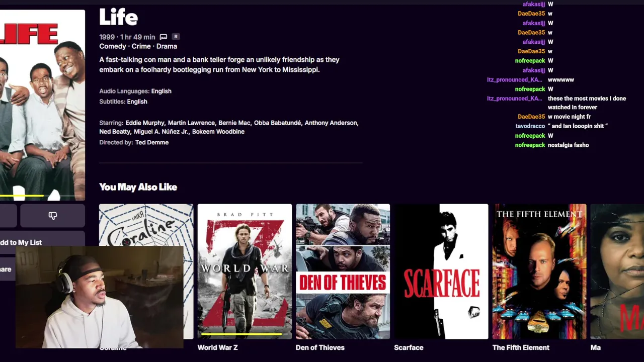This screenshot has width=644, height=362.
Task: Open Anthony Anderson's cast page
Action: click(x=331, y=123)
